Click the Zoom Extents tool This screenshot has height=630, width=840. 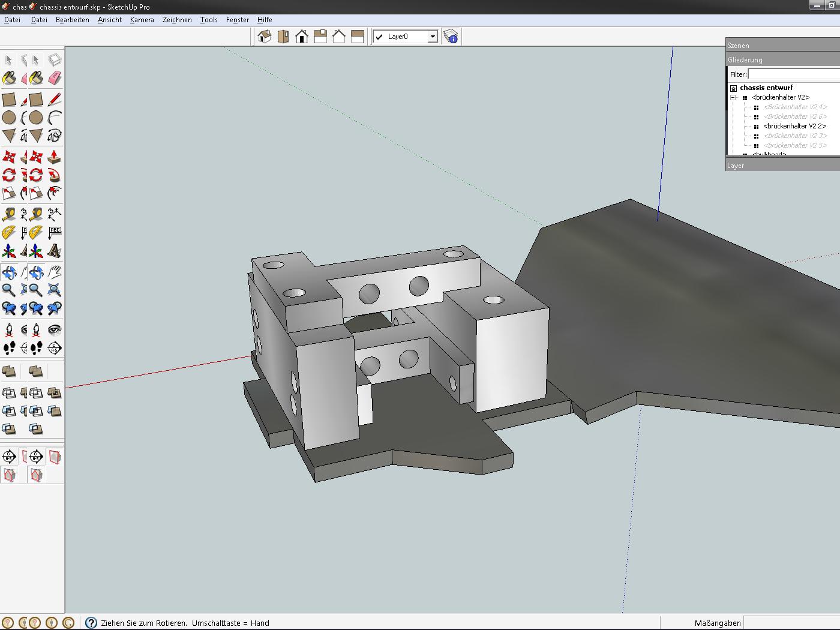pos(55,290)
